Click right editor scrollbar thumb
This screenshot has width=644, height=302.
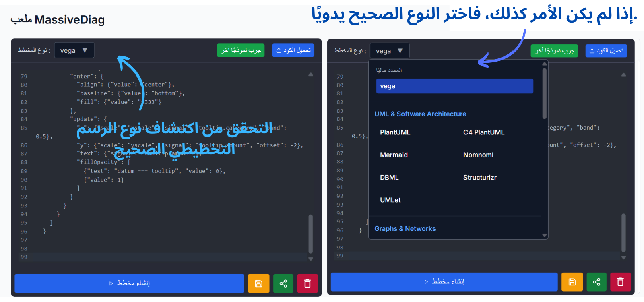(623, 233)
